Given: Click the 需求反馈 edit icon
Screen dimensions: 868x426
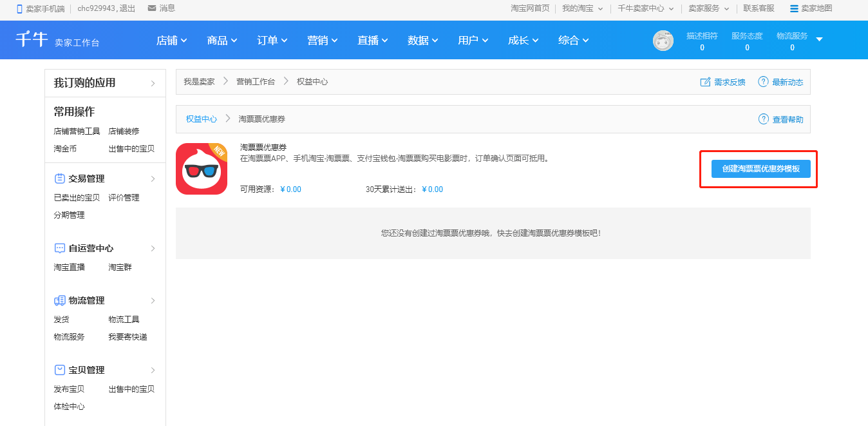Looking at the screenshot, I should click(x=705, y=82).
